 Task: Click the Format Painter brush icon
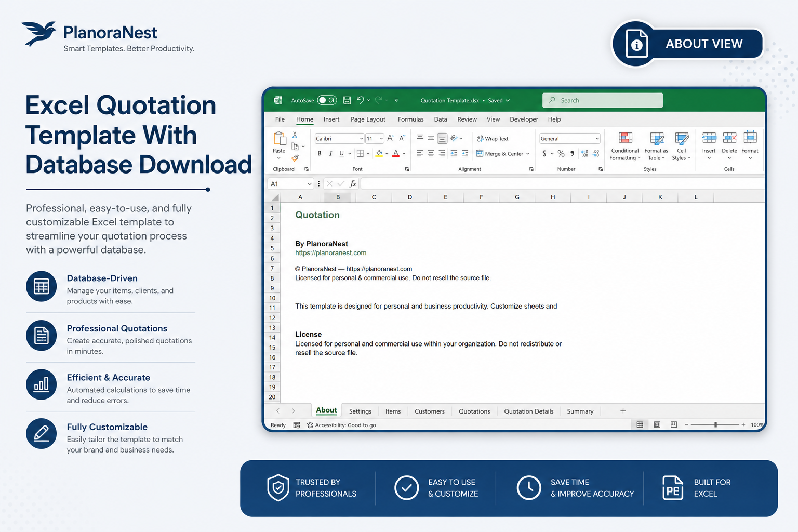click(x=295, y=158)
